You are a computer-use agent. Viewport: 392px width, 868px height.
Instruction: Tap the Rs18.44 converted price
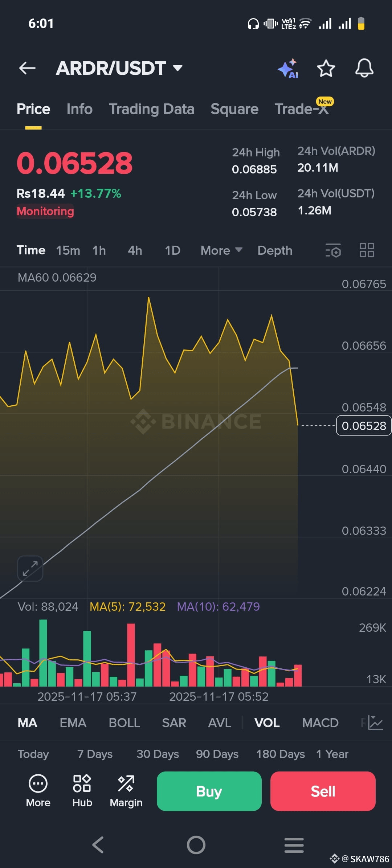pyautogui.click(x=41, y=193)
